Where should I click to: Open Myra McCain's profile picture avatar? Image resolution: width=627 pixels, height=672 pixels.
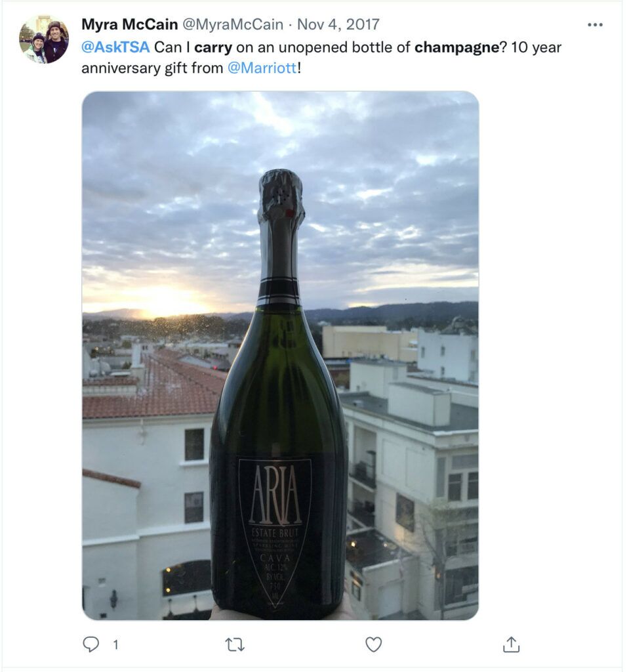(44, 39)
